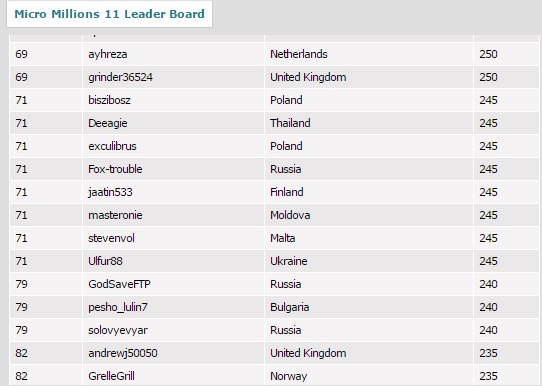This screenshot has width=542, height=386.
Task: Open the Micro Millions 11 Leader Board tab
Action: (x=109, y=14)
